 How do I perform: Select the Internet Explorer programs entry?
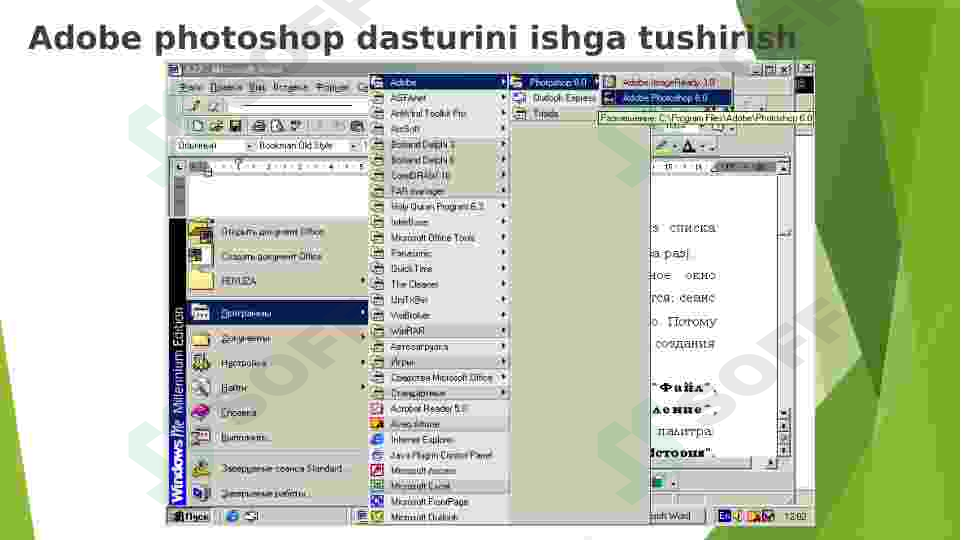click(x=439, y=439)
